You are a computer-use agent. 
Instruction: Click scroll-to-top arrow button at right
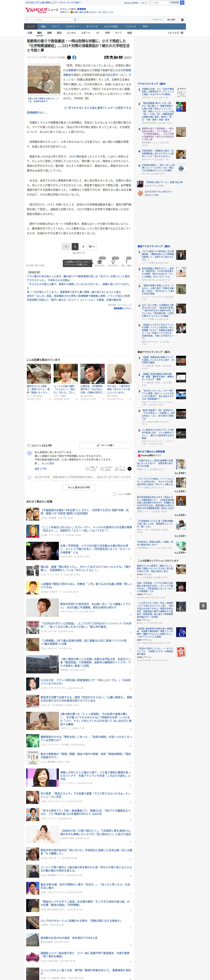point(203,606)
